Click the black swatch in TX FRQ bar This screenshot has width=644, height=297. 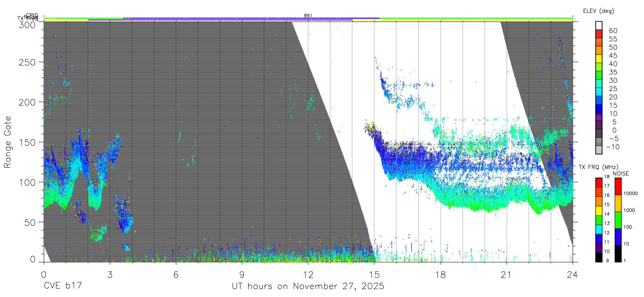pos(599,256)
